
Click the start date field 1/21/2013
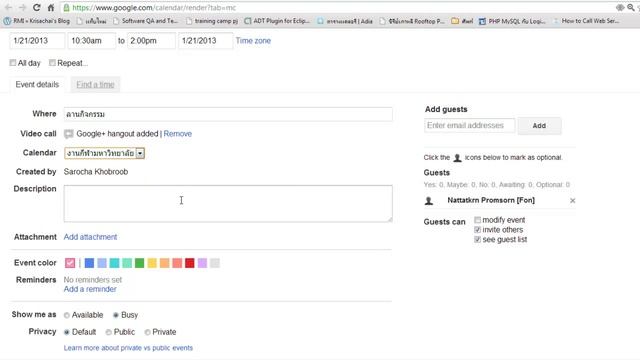37,41
